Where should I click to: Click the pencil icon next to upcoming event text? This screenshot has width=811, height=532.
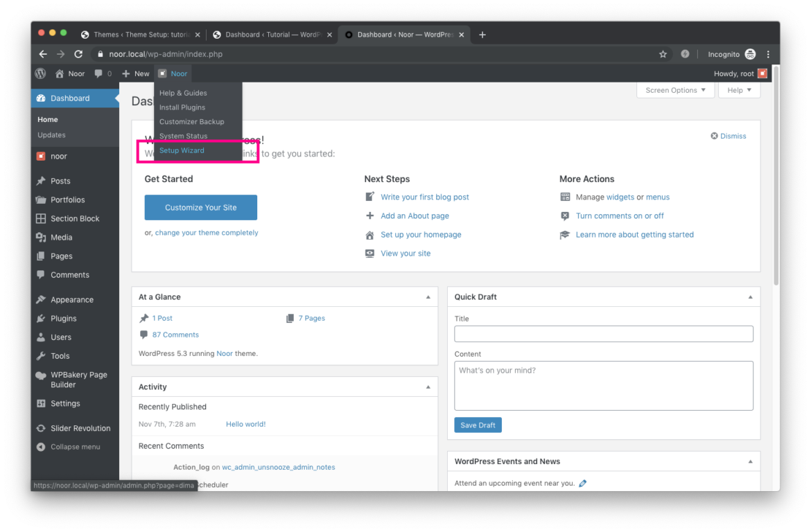point(582,483)
